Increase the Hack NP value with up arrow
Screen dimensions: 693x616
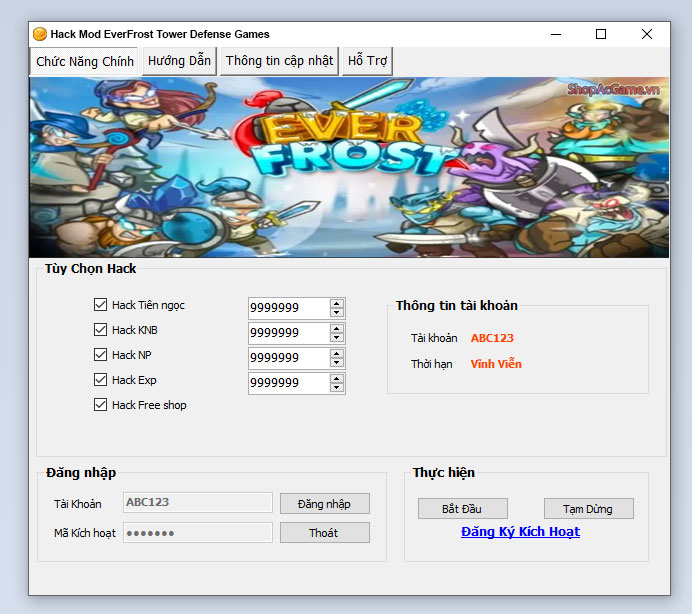[337, 354]
